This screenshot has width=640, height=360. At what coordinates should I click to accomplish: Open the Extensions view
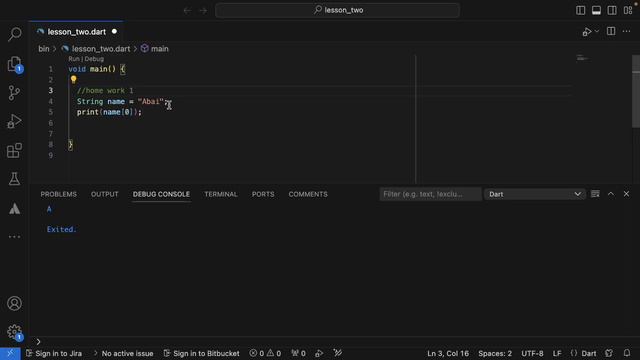[14, 151]
